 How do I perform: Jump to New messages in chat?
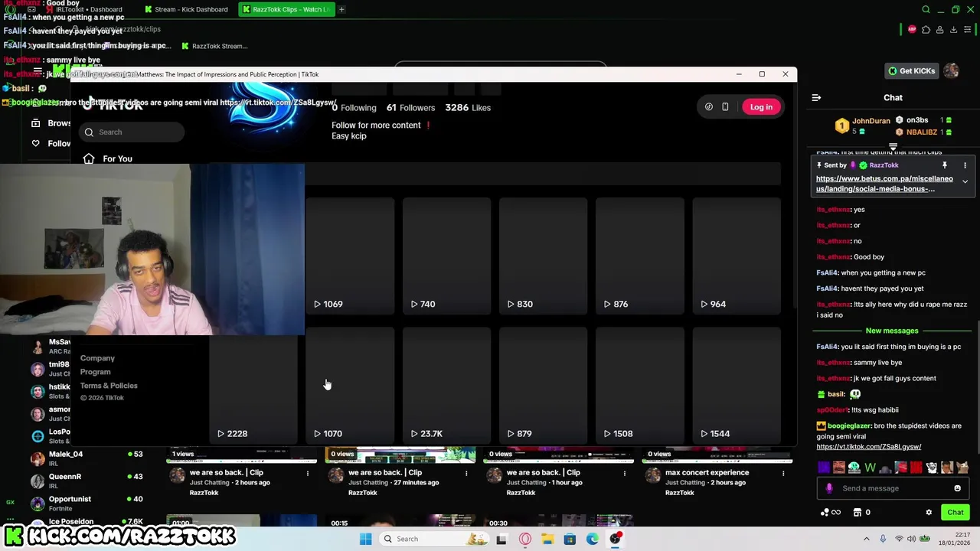tap(892, 331)
